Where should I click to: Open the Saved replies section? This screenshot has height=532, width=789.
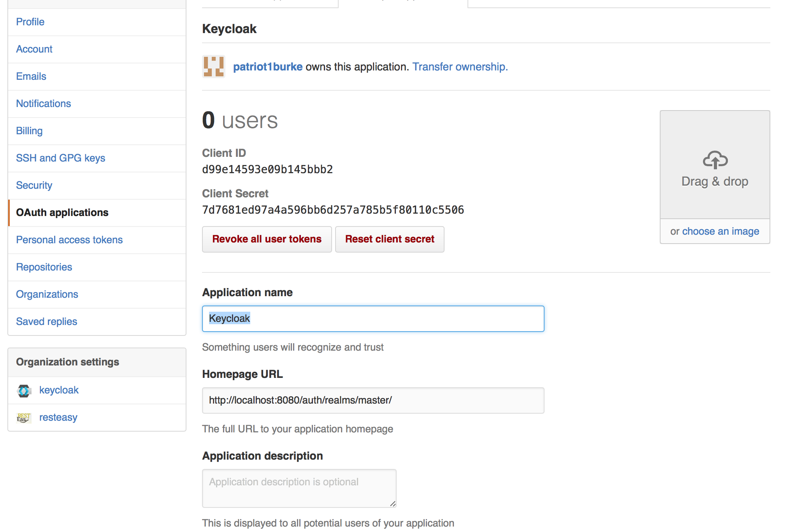pos(46,321)
